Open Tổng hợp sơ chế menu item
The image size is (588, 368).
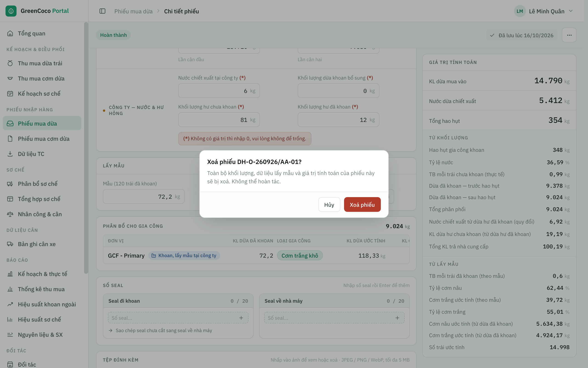[x=42, y=199]
